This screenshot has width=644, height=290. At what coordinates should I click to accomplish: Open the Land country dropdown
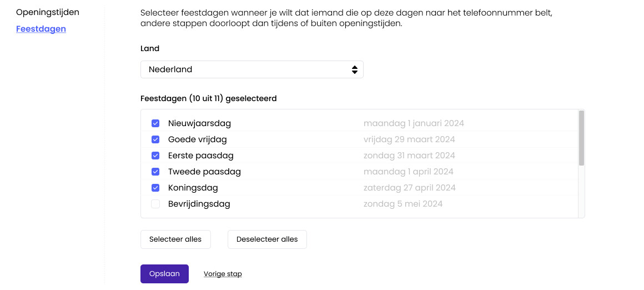click(x=251, y=69)
